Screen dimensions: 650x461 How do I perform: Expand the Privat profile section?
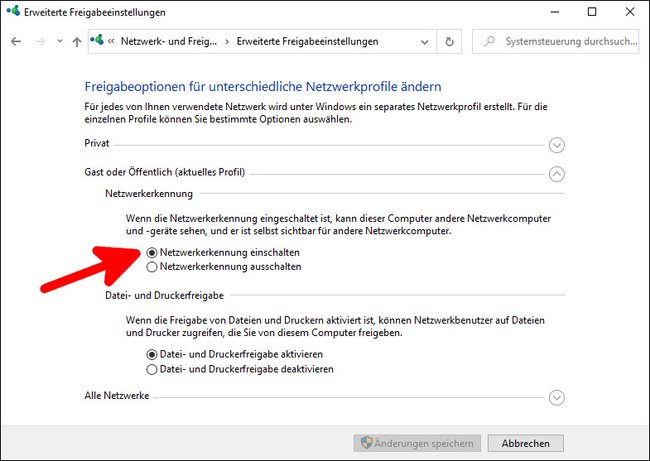(x=557, y=145)
